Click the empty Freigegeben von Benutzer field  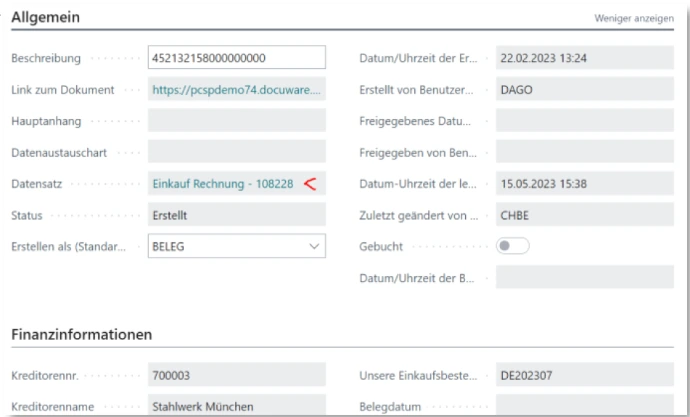(585, 152)
